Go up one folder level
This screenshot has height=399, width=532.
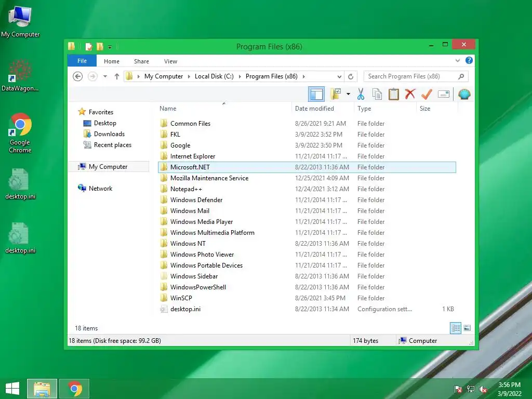pyautogui.click(x=117, y=76)
